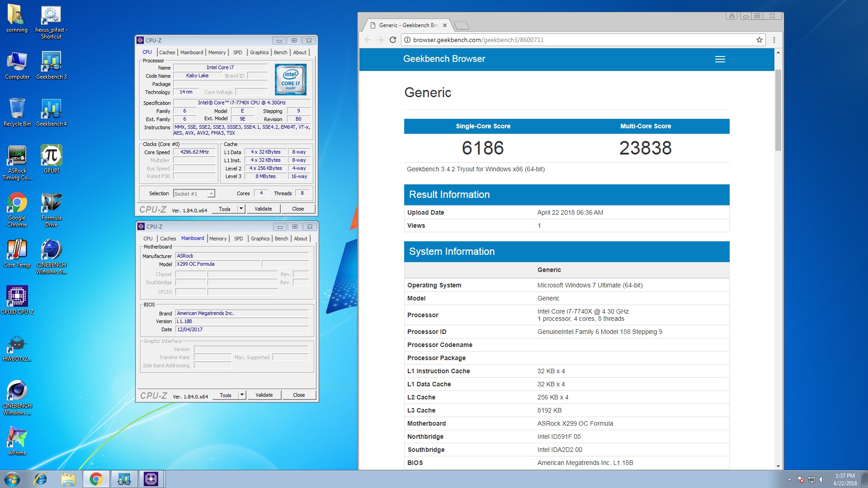The height and width of the screenshot is (488, 868).
Task: Open the CPUID CPU-Z desktop icon
Action: click(17, 300)
